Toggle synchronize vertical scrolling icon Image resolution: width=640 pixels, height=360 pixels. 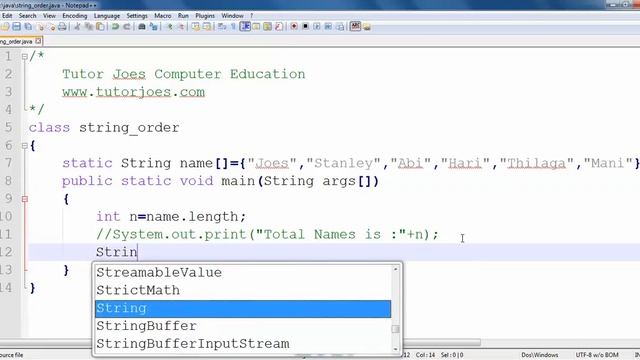coord(196,27)
